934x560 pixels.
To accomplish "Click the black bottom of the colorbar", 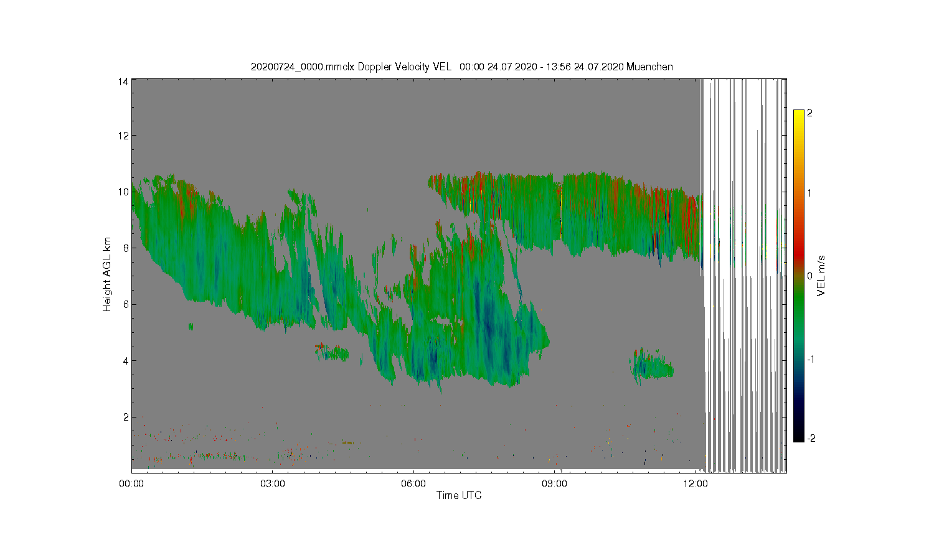I will 798,436.
